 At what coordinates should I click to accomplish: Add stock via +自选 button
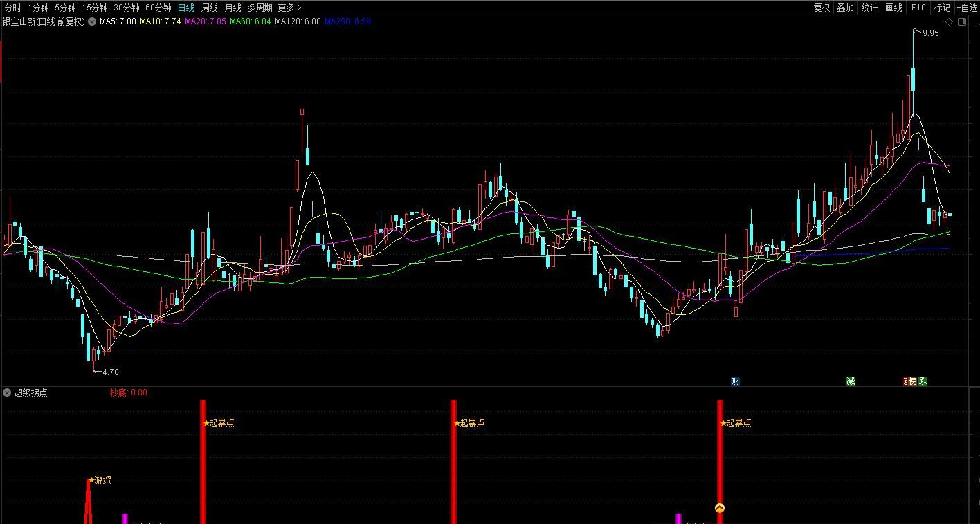967,8
